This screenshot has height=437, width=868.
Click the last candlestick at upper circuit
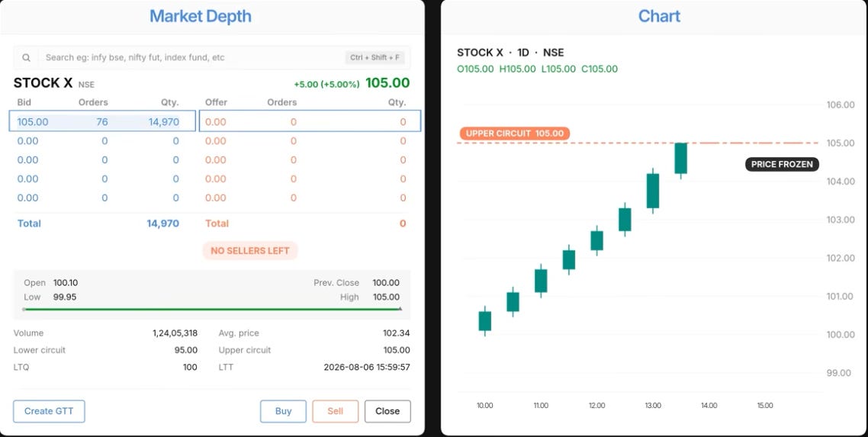[x=681, y=160]
